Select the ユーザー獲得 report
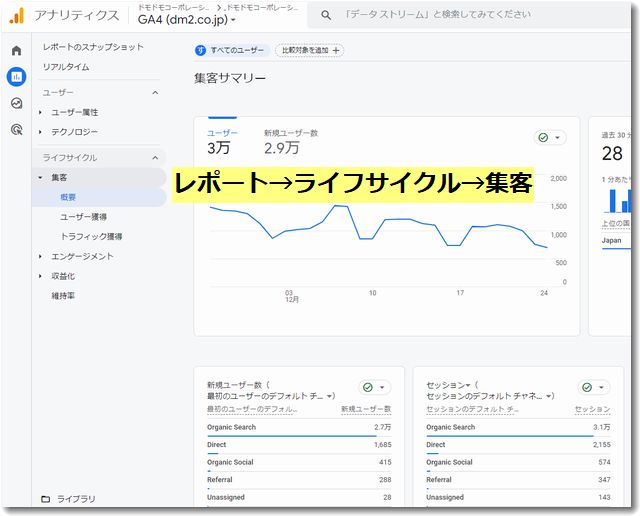 (x=84, y=216)
